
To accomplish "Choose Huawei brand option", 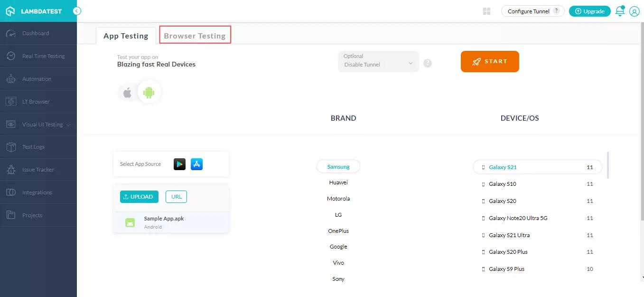I will pos(338,182).
